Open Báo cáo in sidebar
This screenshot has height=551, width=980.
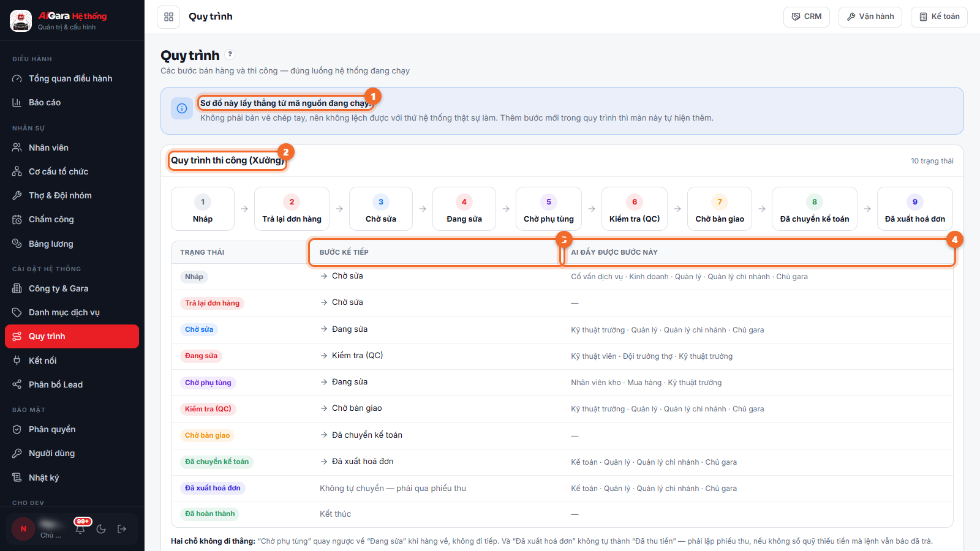72,102
